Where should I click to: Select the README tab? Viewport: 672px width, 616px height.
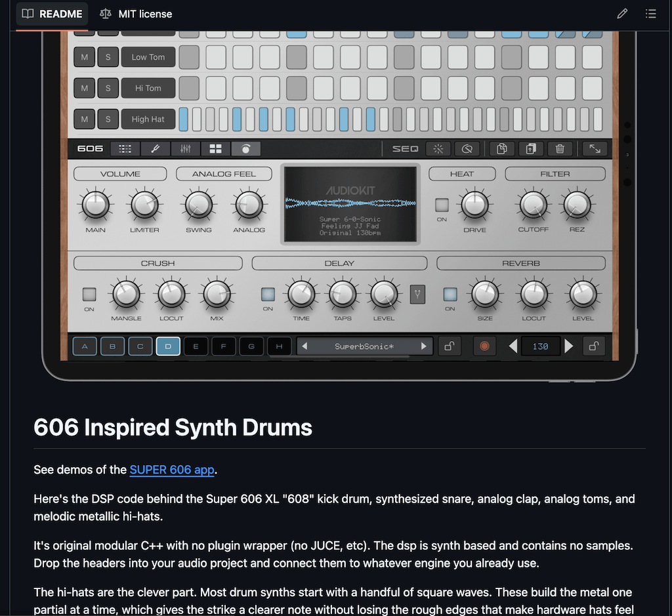click(x=52, y=14)
